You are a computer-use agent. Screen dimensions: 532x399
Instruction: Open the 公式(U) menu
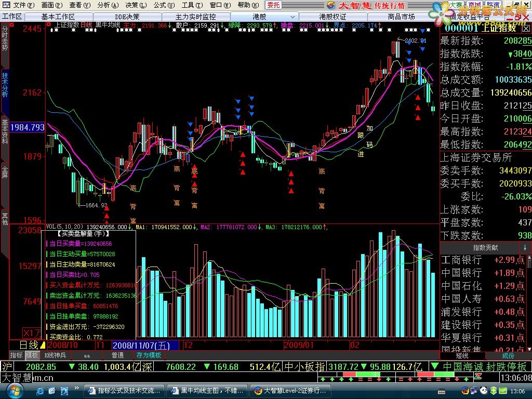pos(164,5)
